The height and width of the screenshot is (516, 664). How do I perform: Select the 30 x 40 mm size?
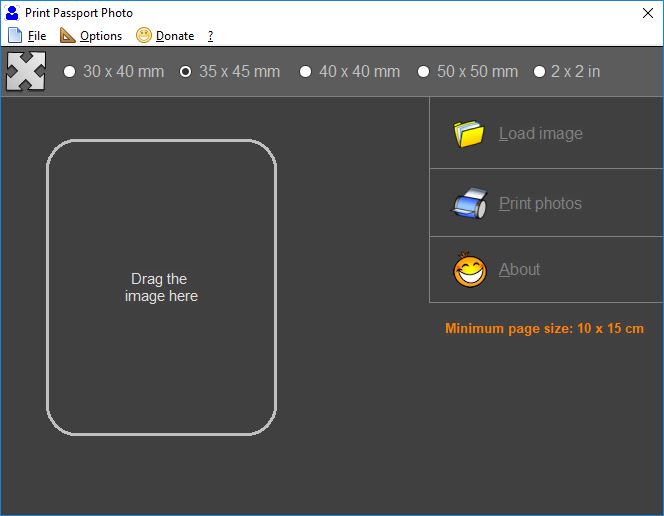[x=70, y=72]
